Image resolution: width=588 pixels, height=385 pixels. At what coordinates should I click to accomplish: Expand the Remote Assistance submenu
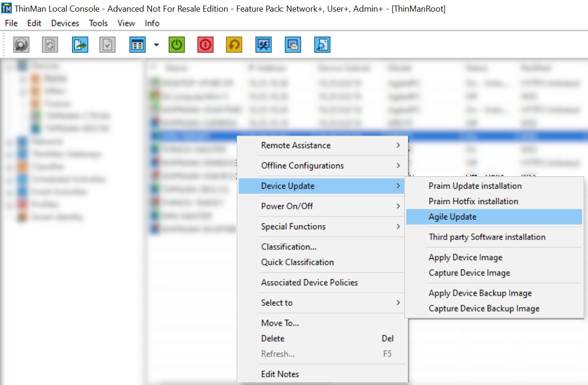coord(322,145)
